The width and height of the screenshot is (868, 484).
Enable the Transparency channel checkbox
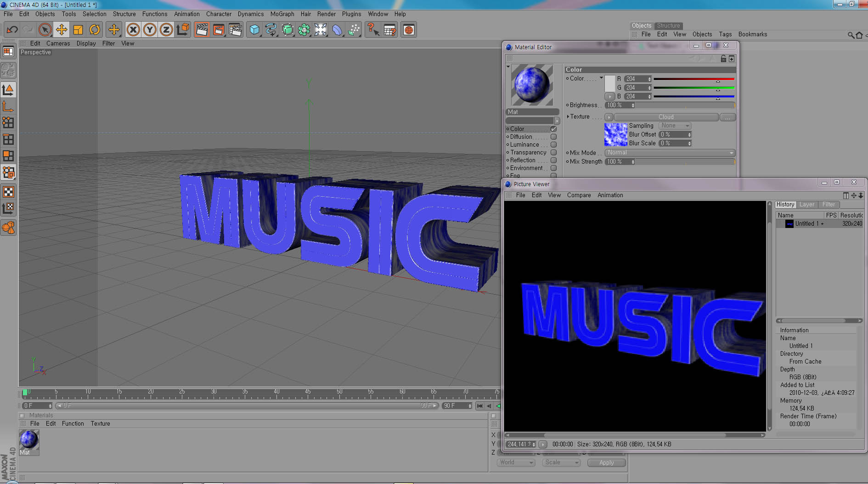click(x=553, y=153)
